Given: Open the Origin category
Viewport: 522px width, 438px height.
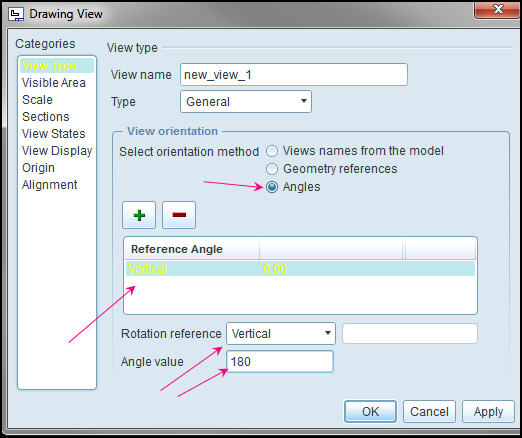Looking at the screenshot, I should coord(38,168).
